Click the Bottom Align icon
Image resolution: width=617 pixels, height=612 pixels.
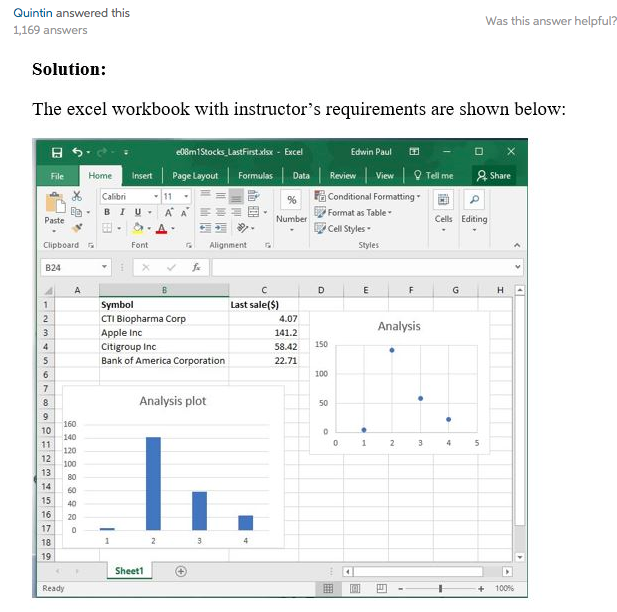(x=236, y=196)
